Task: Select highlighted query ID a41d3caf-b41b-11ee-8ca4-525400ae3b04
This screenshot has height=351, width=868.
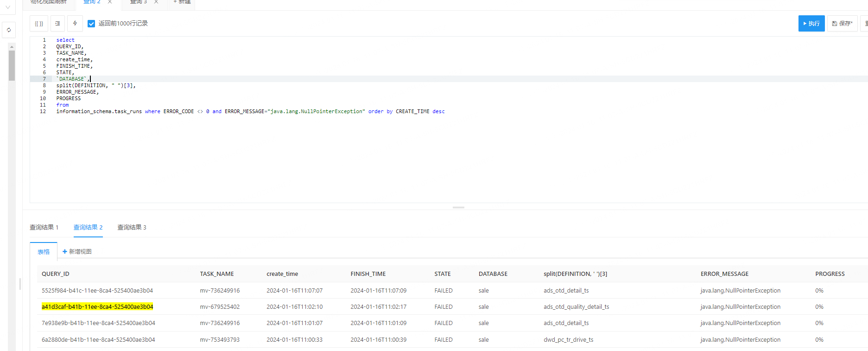Action: (97, 307)
